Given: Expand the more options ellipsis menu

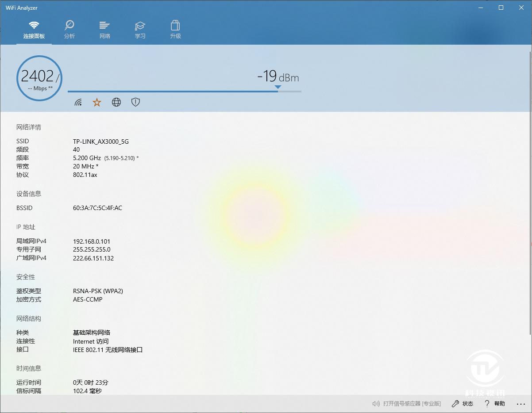Looking at the screenshot, I should pyautogui.click(x=520, y=404).
